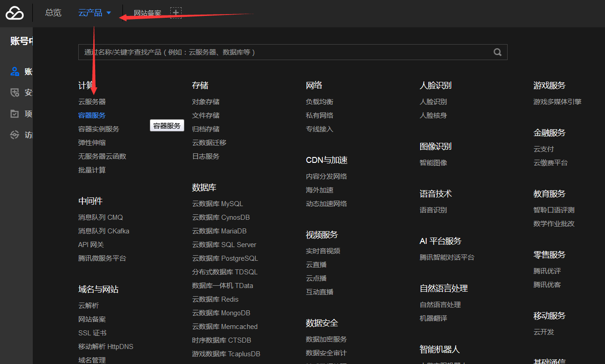Choose 云数据库 PostgreSQL
605x364 pixels.
[225, 258]
